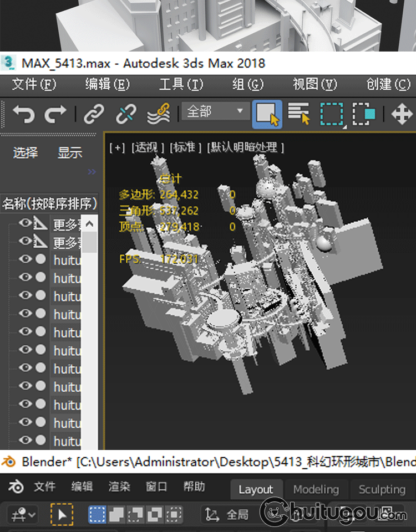Open the Select by Name list icon
Viewport: 416px width, 532px height.
(298, 114)
